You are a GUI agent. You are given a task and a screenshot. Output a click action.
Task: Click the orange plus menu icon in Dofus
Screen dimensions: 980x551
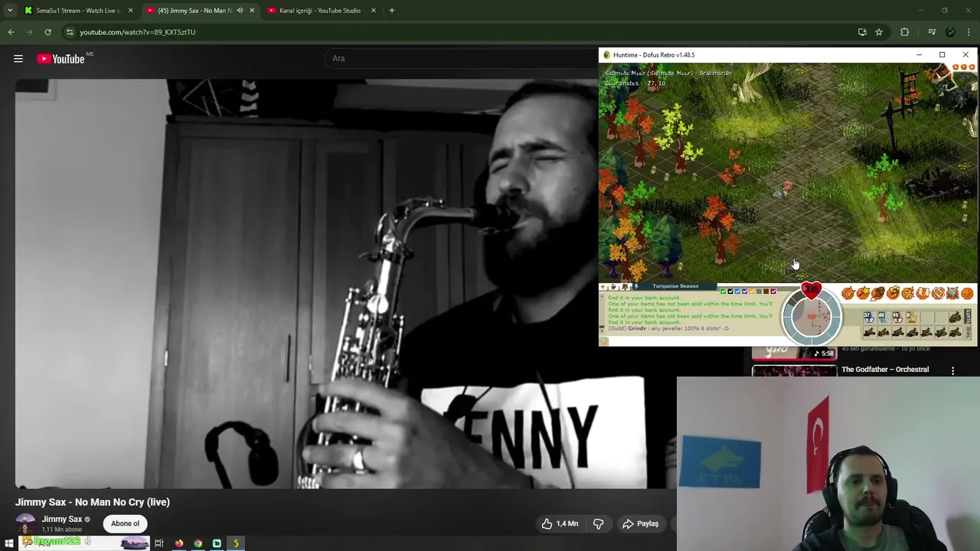(968, 293)
